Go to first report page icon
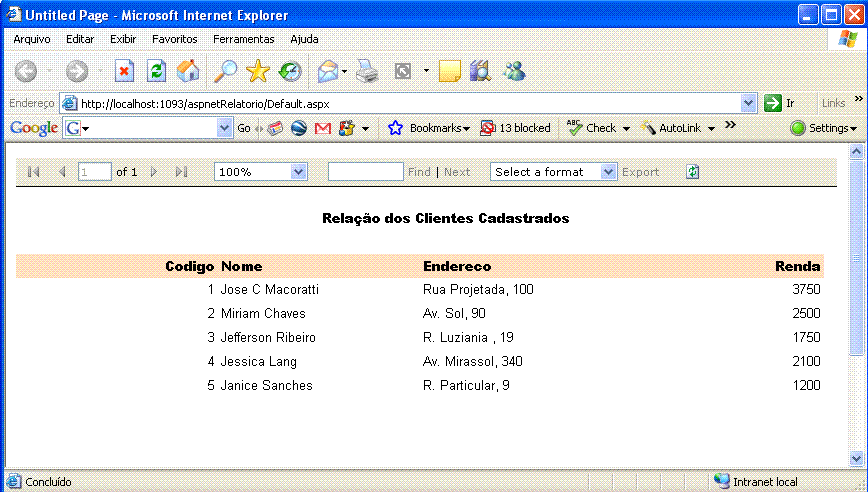868x492 pixels. point(33,172)
